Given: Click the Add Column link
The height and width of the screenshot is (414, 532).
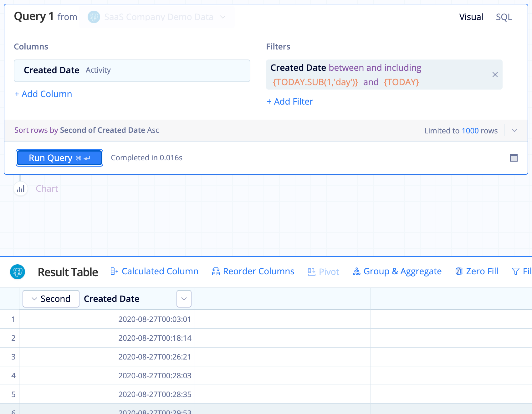Looking at the screenshot, I should point(43,94).
